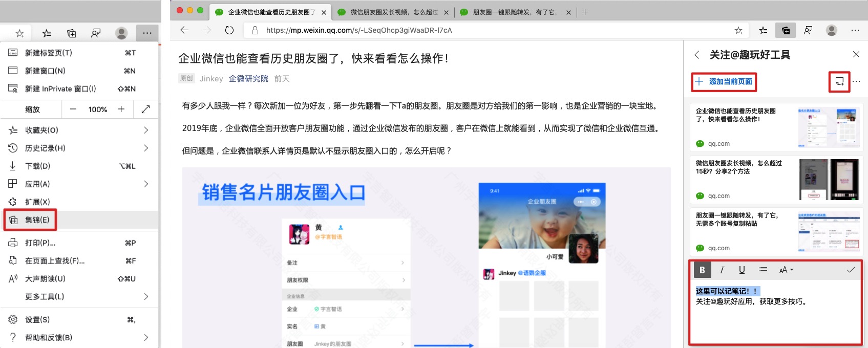This screenshot has width=868, height=348.
Task: Select 新建窗口(N) menu item
Action: [79, 71]
